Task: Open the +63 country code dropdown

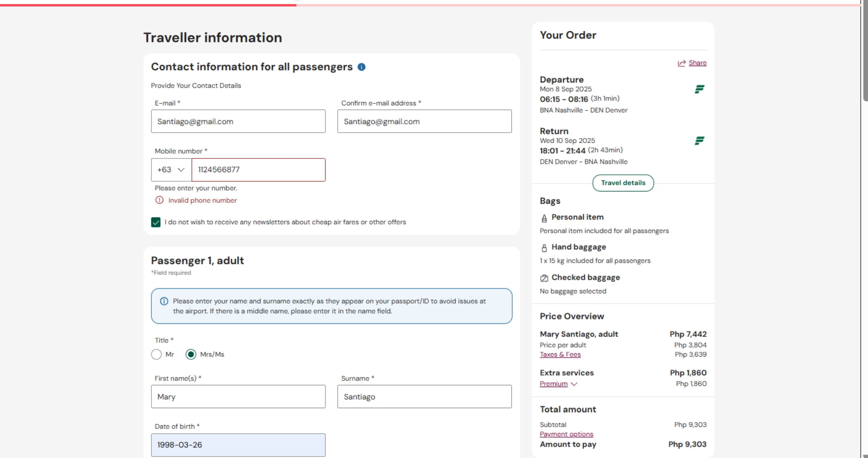Action: [171, 170]
